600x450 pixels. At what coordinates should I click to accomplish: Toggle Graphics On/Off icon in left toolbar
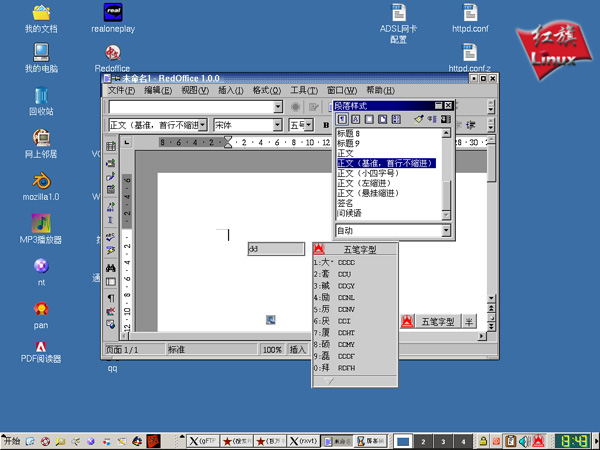pos(111,311)
